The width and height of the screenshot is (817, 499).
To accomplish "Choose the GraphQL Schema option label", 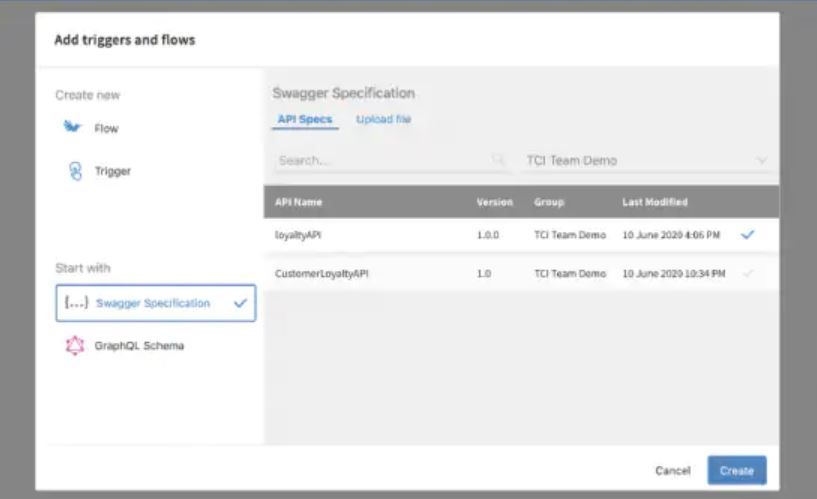I will click(139, 346).
